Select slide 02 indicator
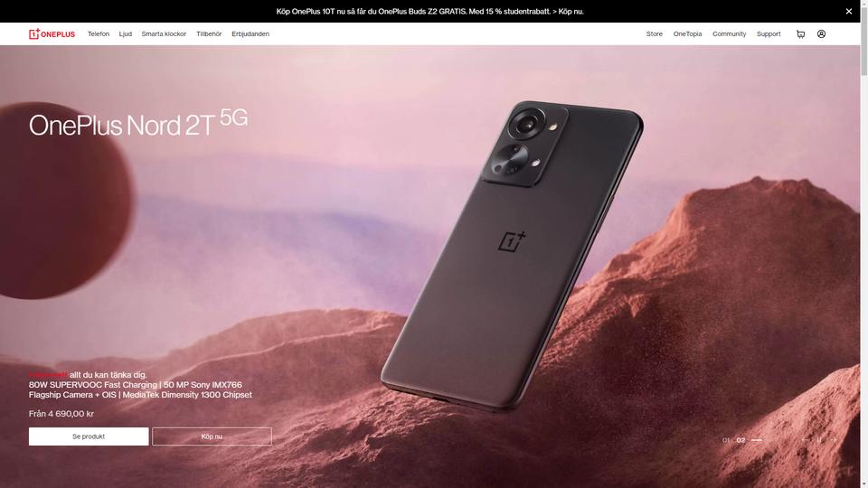This screenshot has height=488, width=868. pyautogui.click(x=741, y=440)
